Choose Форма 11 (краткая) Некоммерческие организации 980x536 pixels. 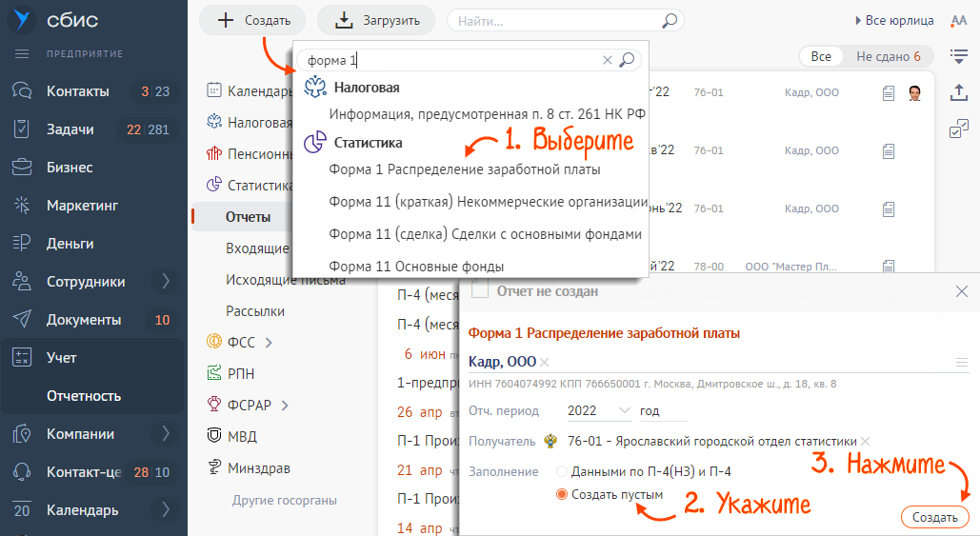[489, 202]
